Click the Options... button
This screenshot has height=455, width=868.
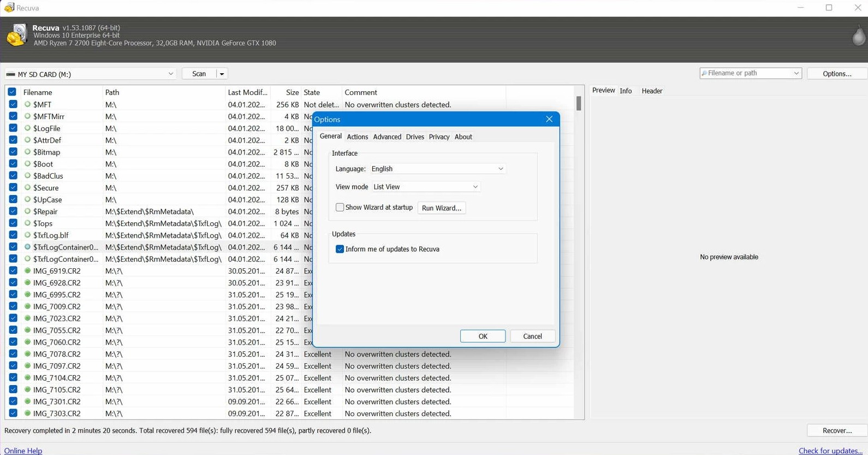click(x=837, y=74)
